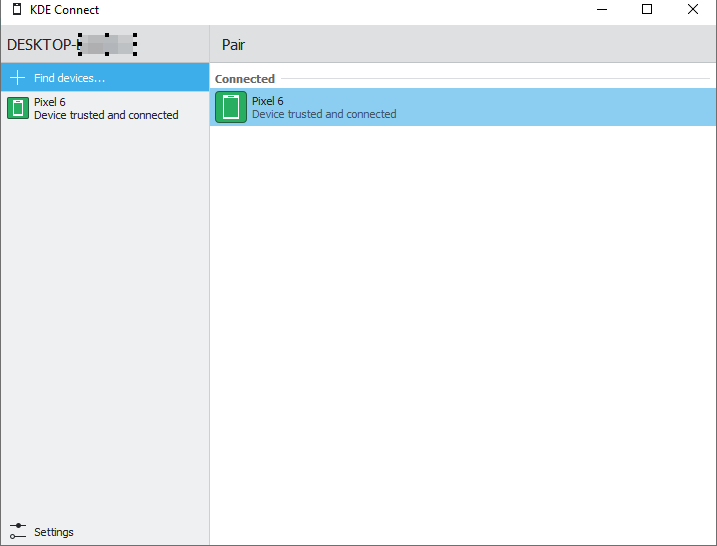Click the Settings sliders icon
717x546 pixels.
click(x=17, y=532)
